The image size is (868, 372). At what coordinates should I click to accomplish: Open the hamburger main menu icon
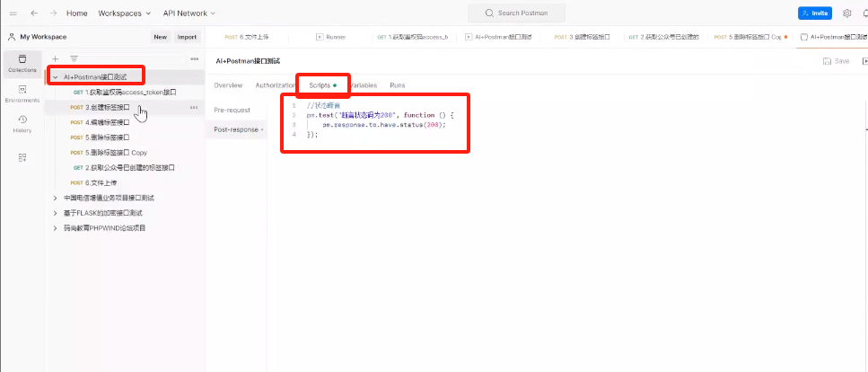click(13, 13)
